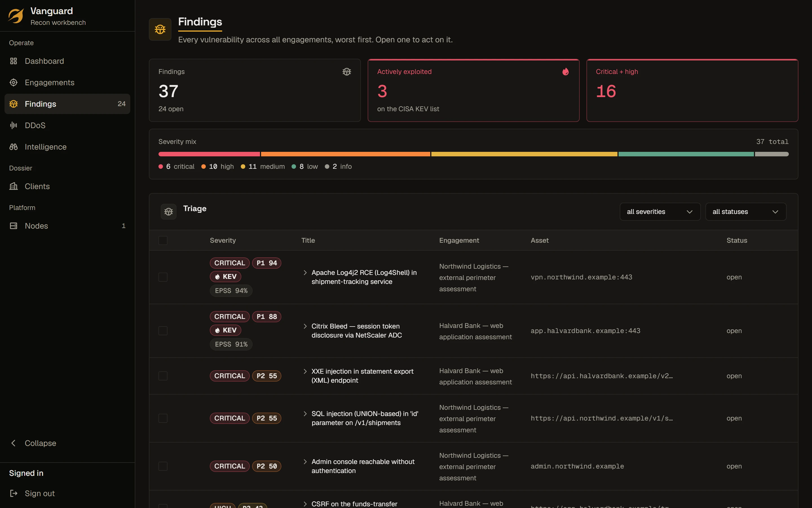Viewport: 812px width, 508px height.
Task: Click the Sign out arrow icon
Action: 14,493
